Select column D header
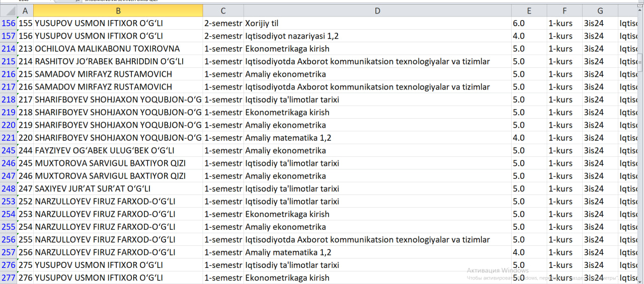The image size is (644, 284). tap(377, 11)
